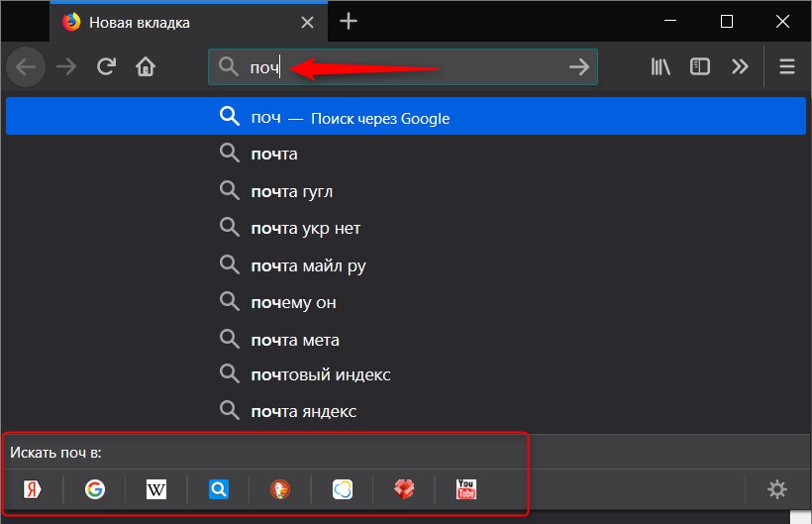Image resolution: width=812 pixels, height=524 pixels.
Task: Expand the more tools overflow chevron
Action: [x=740, y=66]
